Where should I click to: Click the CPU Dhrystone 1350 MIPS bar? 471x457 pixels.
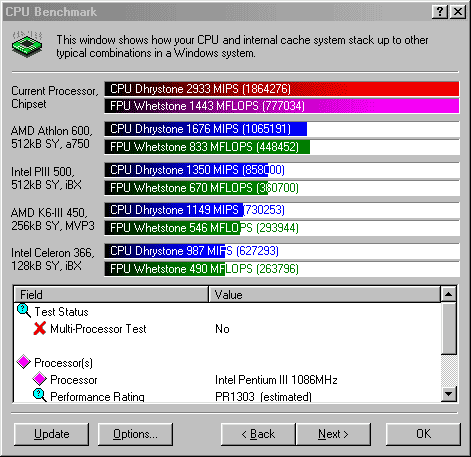point(186,170)
